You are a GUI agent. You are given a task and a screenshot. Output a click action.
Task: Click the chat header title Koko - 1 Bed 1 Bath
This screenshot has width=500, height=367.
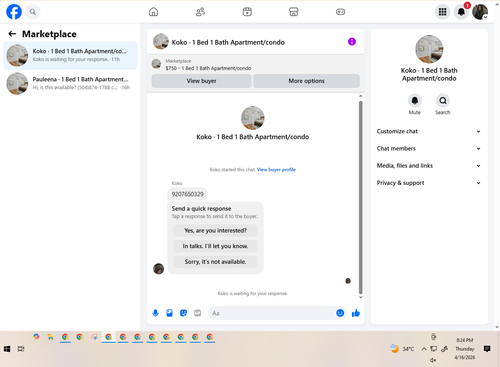click(228, 42)
